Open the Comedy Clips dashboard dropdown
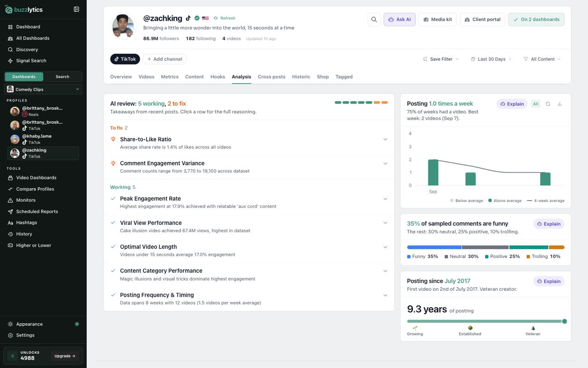This screenshot has height=368, width=588. click(x=43, y=89)
